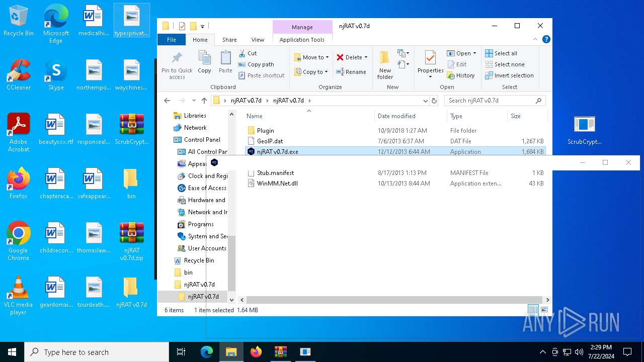Viewport: 644px width, 362px height.
Task: Open VLC media player desktop shortcut
Action: (19, 296)
